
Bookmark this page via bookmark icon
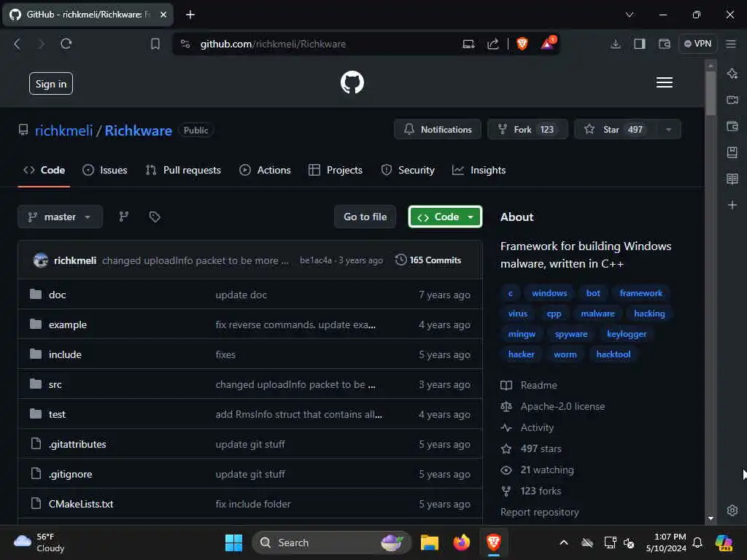point(155,44)
